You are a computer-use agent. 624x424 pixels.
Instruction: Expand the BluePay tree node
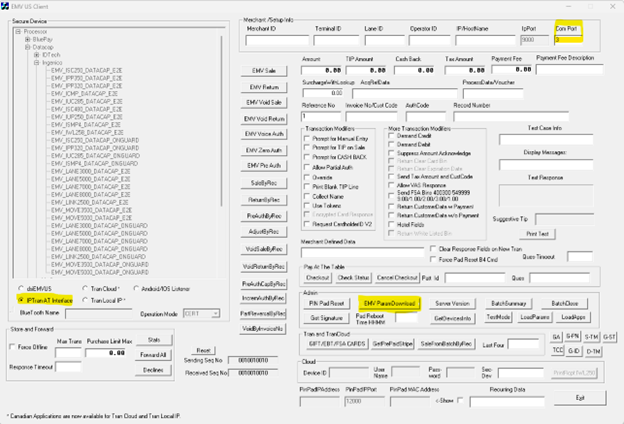(27, 39)
